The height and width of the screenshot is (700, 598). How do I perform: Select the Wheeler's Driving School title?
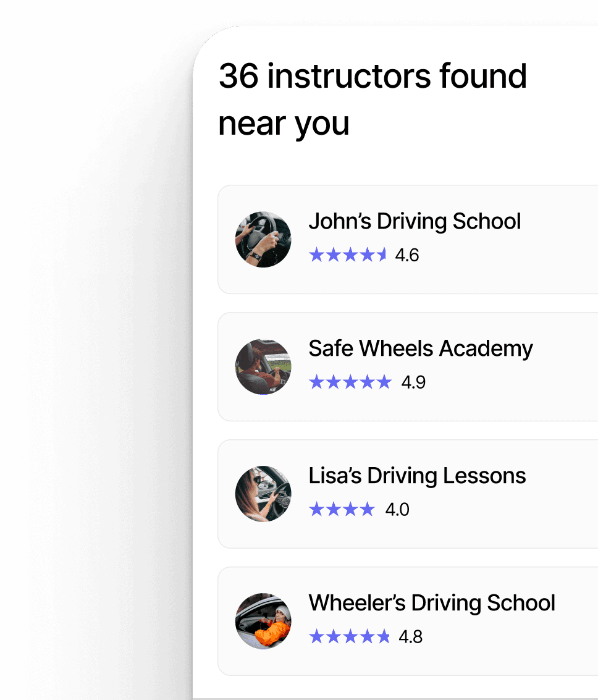(x=432, y=603)
